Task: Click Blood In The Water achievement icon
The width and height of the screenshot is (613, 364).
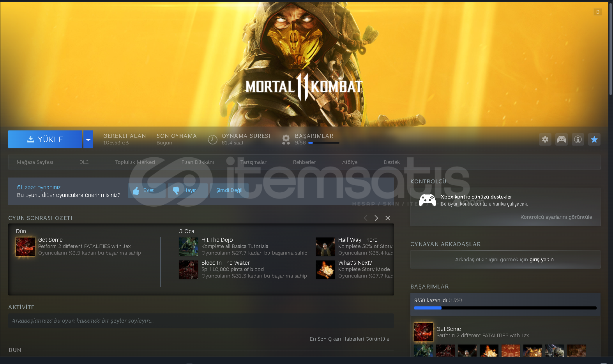Action: pyautogui.click(x=189, y=270)
